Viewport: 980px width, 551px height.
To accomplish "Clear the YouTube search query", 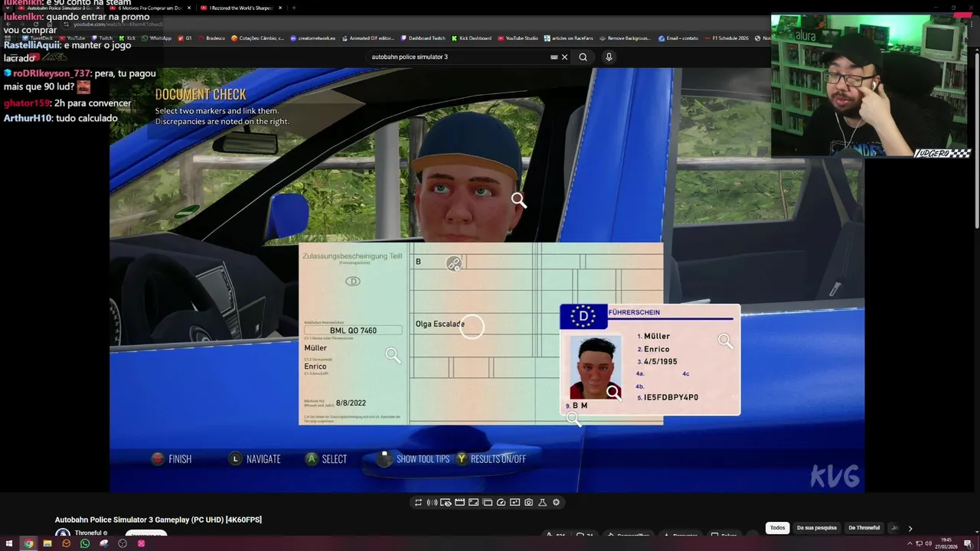I will pyautogui.click(x=565, y=57).
